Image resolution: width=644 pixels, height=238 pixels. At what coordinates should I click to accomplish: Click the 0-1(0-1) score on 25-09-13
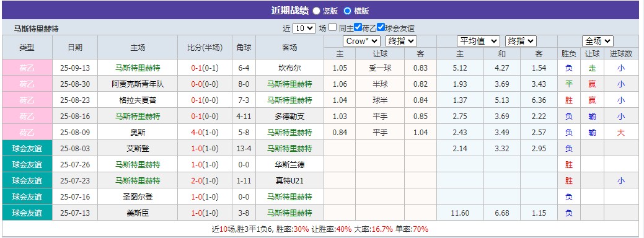pyautogui.click(x=205, y=68)
